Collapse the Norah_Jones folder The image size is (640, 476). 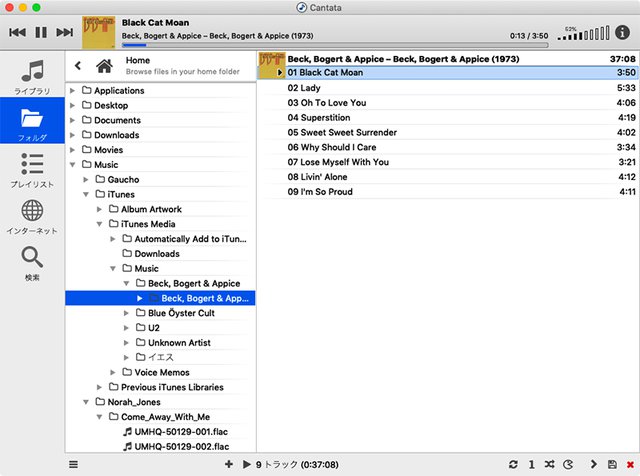[86, 402]
